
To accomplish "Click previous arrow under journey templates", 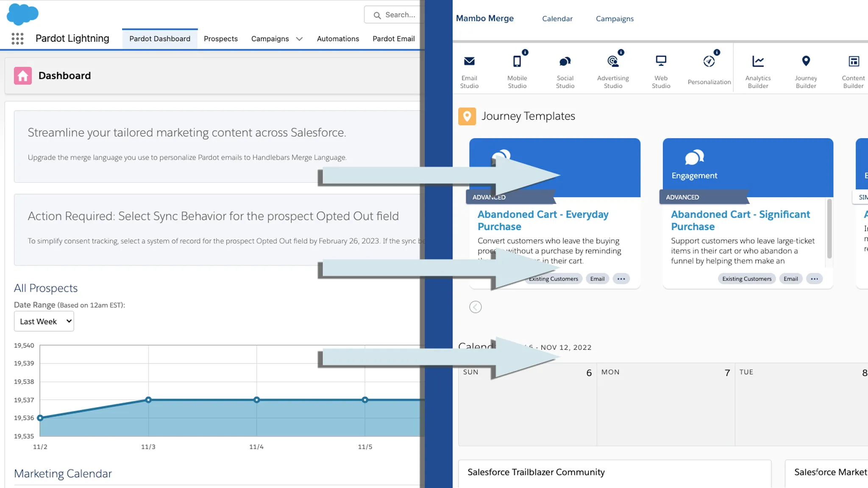I will (x=476, y=307).
